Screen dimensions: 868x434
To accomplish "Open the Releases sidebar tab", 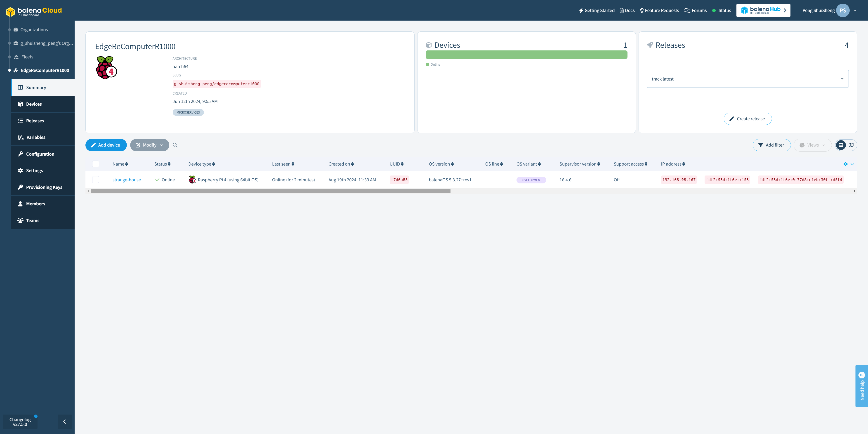I will [43, 121].
